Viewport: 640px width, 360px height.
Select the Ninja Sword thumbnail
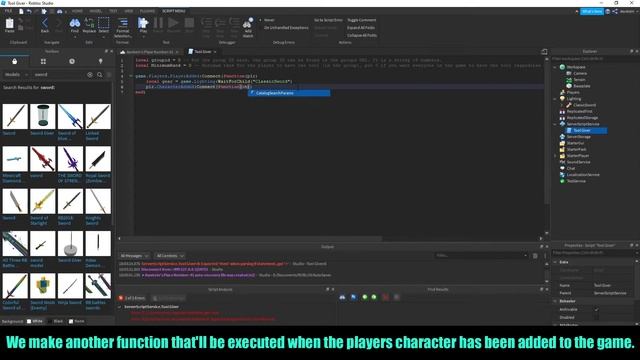click(70, 286)
